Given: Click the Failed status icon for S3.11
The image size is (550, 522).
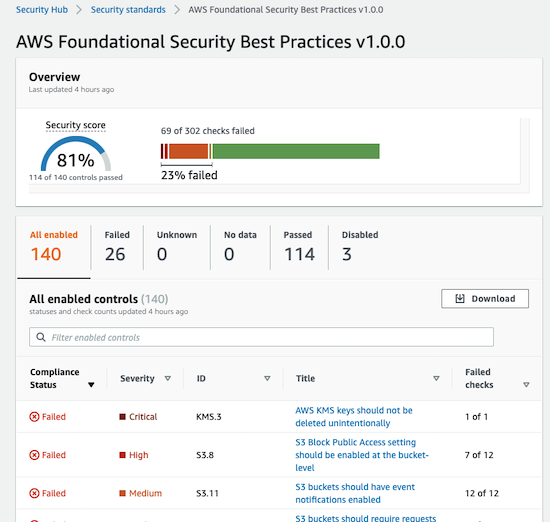Looking at the screenshot, I should point(34,493).
